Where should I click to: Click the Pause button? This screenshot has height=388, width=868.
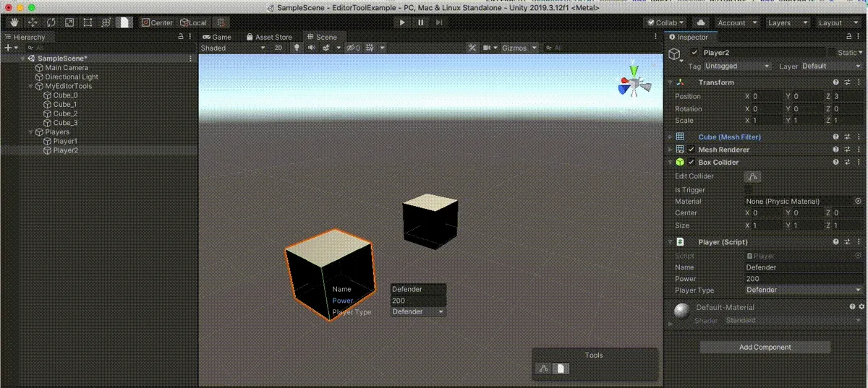pyautogui.click(x=421, y=22)
